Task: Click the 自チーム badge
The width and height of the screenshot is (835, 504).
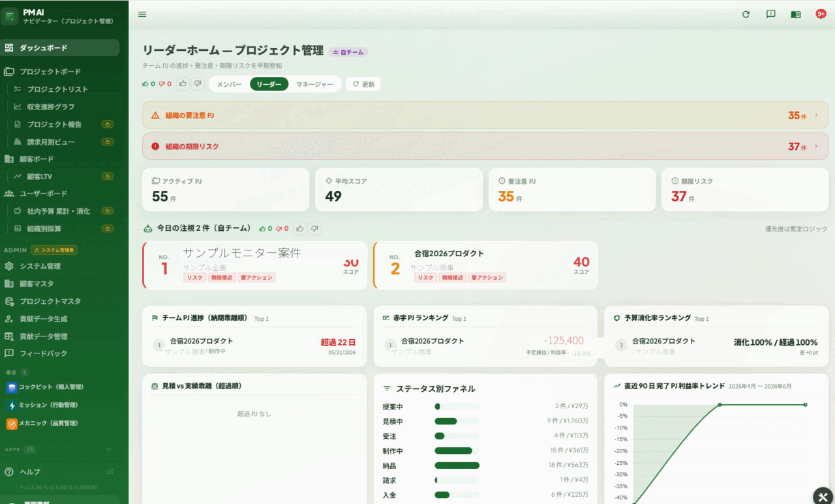Action: click(348, 52)
